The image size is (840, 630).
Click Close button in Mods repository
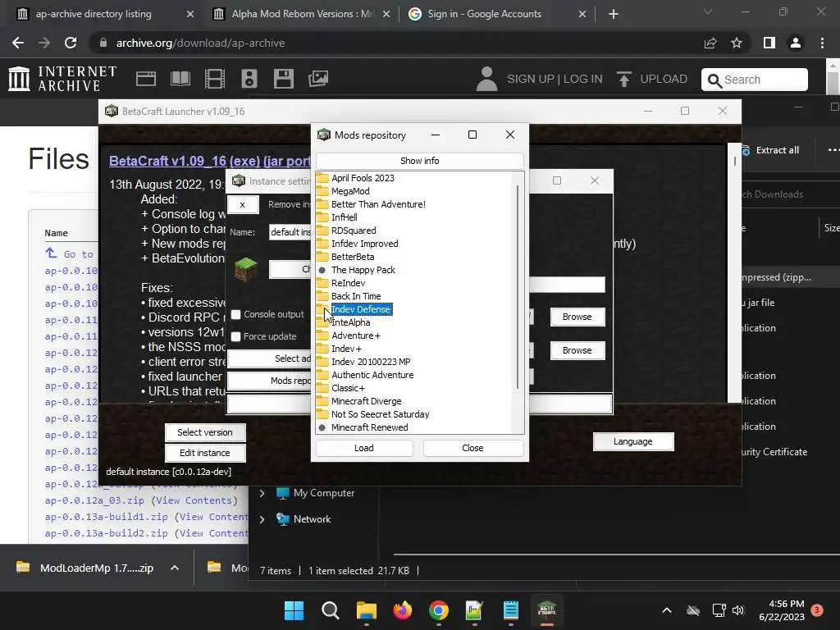pos(472,448)
